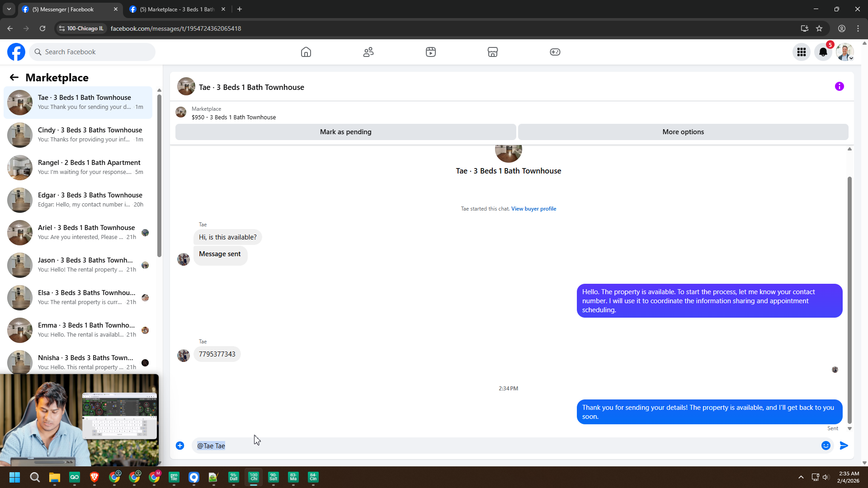868x488 pixels.
Task: Open the browser tab search chevron
Action: [9, 9]
